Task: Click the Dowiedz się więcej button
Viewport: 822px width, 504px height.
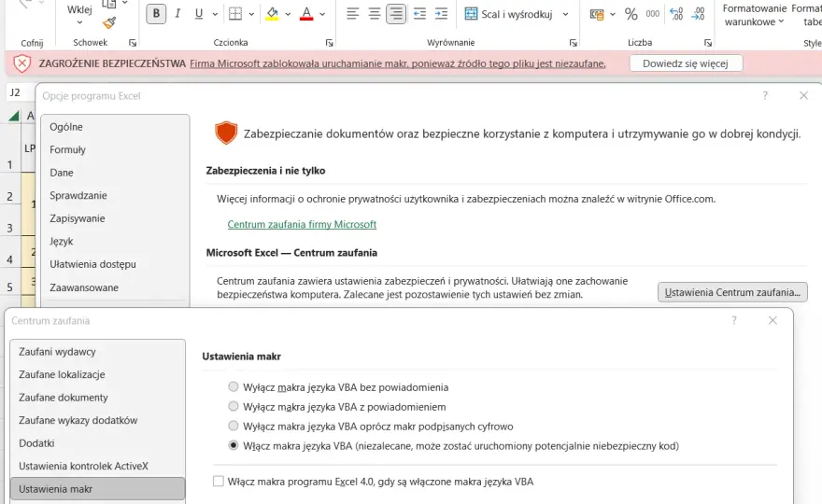Action: tap(686, 63)
